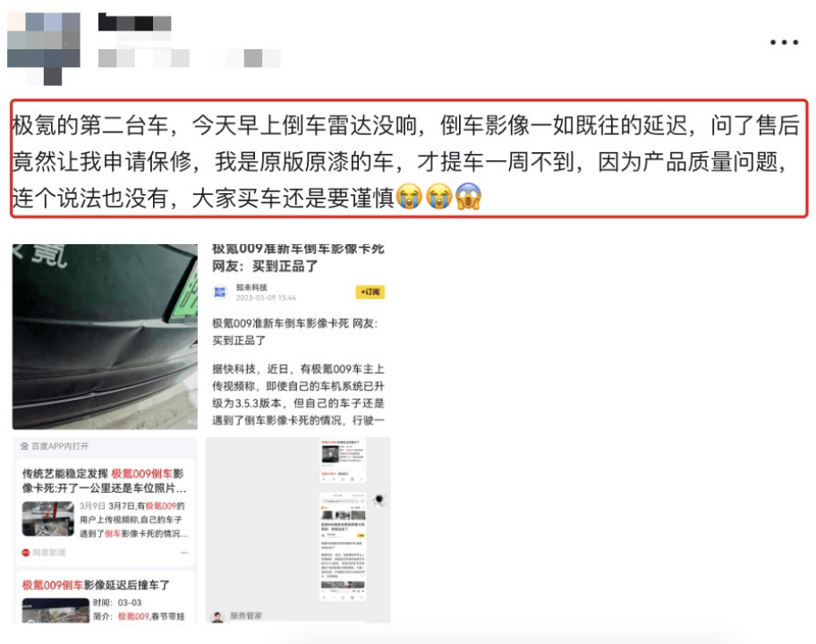Click the 网易新闻 source icon
Screen dimensions: 816x644
(25, 553)
